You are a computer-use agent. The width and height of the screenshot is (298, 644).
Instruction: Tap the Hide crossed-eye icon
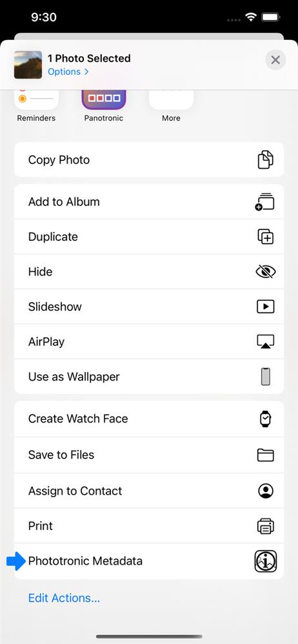266,272
